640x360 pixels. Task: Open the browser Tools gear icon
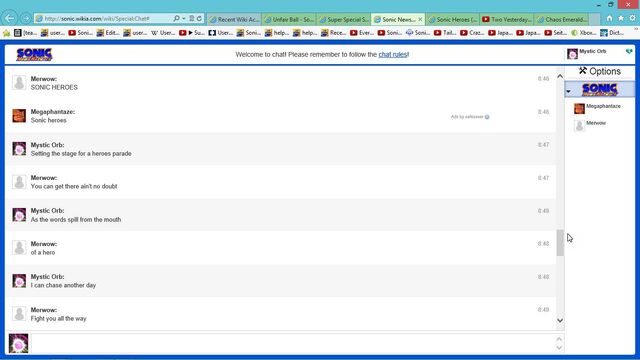(x=633, y=18)
